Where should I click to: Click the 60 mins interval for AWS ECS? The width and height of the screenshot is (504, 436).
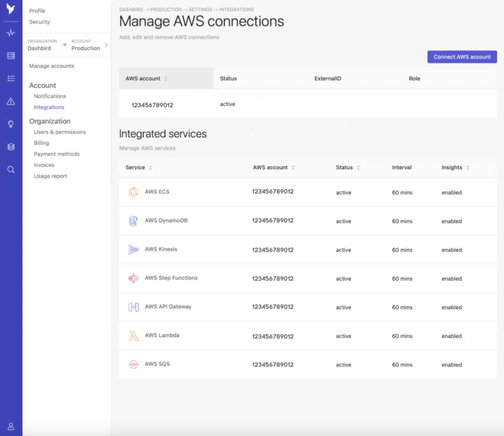click(x=402, y=193)
